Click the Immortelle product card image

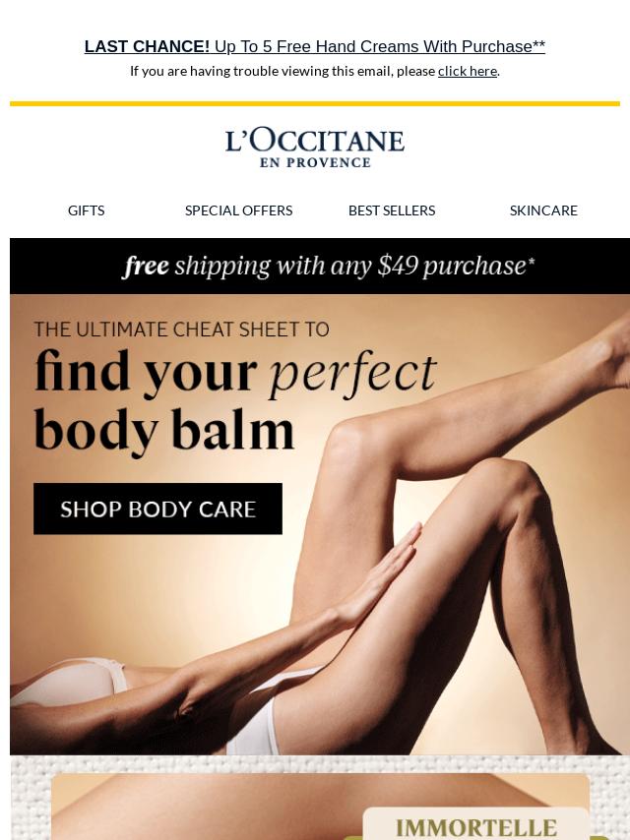coord(321,807)
